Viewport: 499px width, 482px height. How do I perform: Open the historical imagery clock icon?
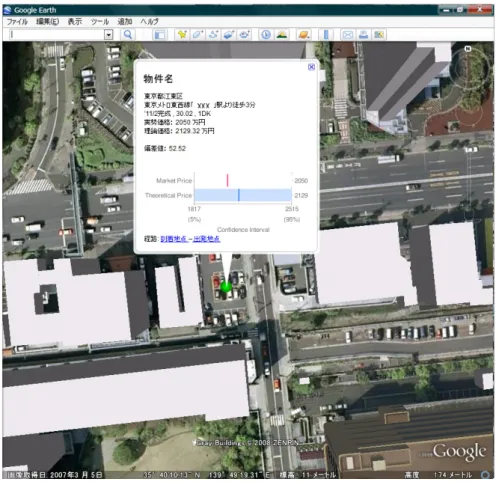point(266,35)
